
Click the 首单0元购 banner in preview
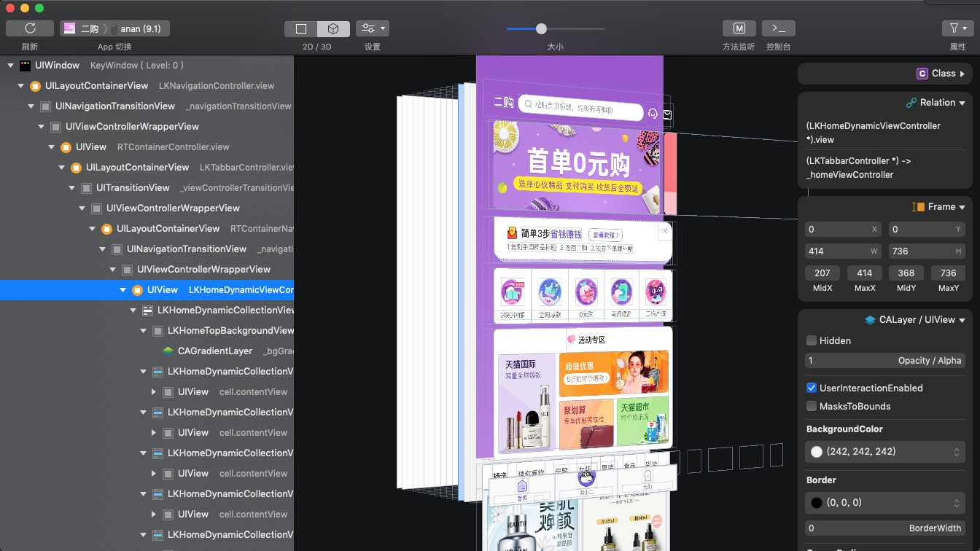[x=577, y=166]
